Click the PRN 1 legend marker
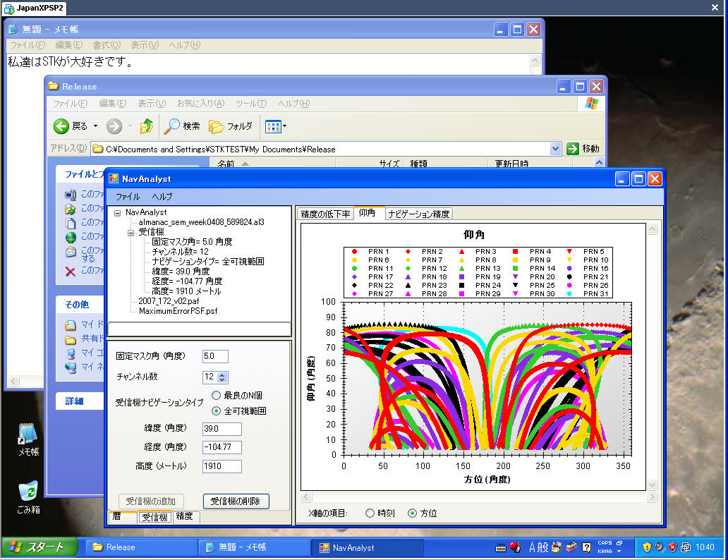 point(354,252)
